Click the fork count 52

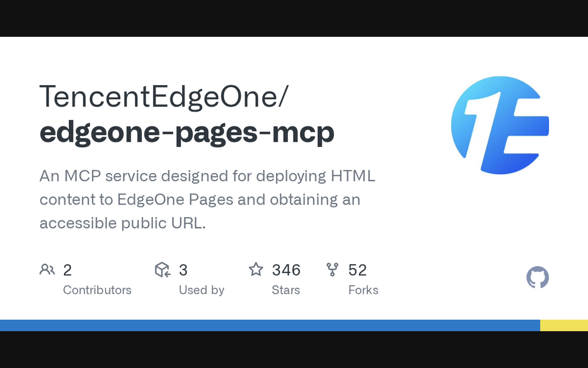(357, 270)
